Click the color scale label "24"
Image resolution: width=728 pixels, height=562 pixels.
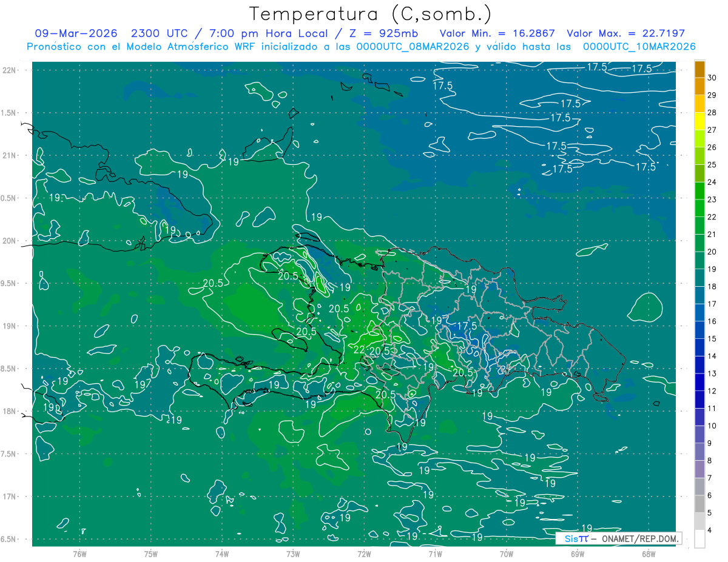coord(712,182)
